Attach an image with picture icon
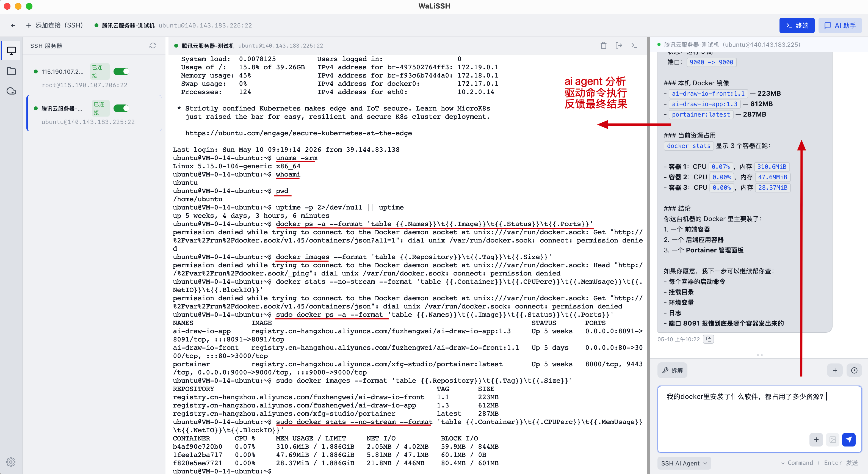The image size is (868, 474). 833,440
